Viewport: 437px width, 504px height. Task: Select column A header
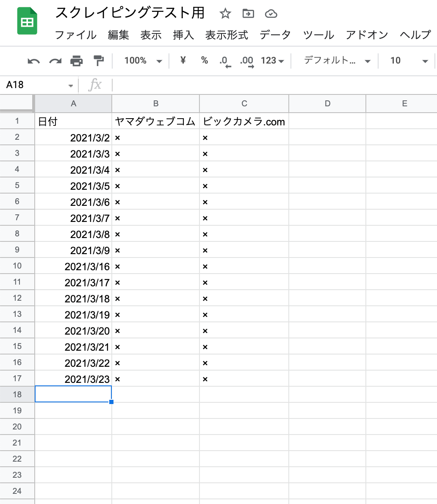(73, 103)
